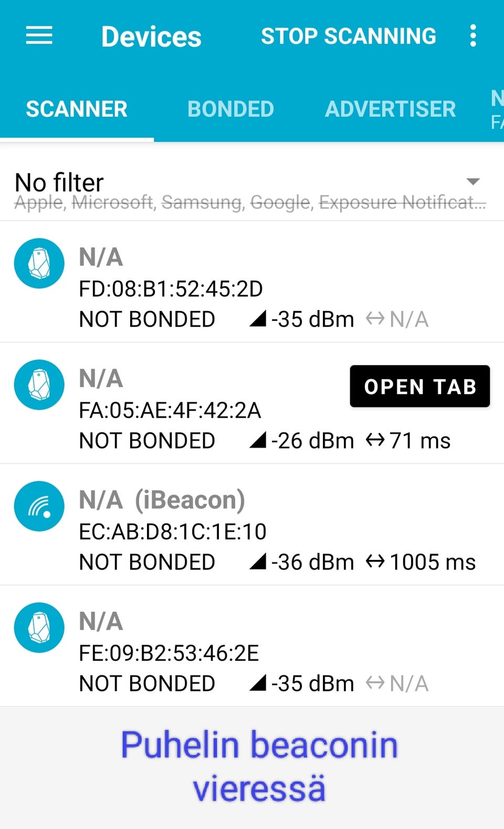This screenshot has height=829, width=504.
Task: Open the hamburger navigation menu
Action: (x=39, y=36)
